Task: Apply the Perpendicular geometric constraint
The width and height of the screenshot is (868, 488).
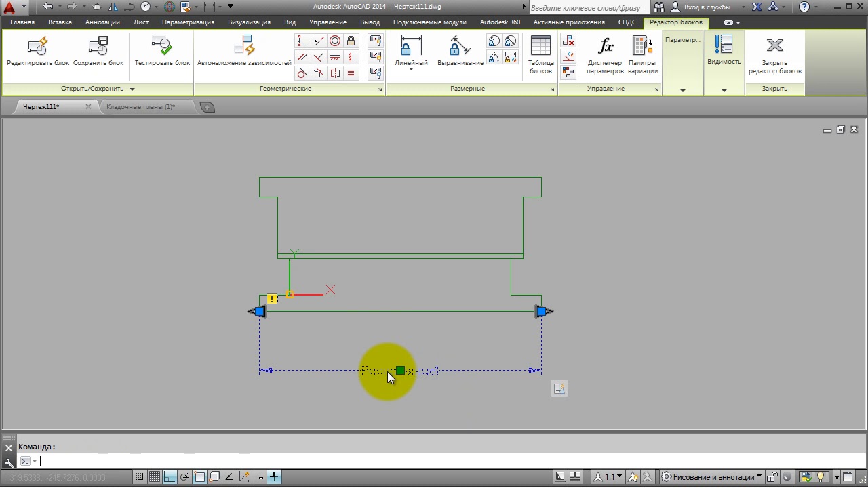Action: pos(319,57)
